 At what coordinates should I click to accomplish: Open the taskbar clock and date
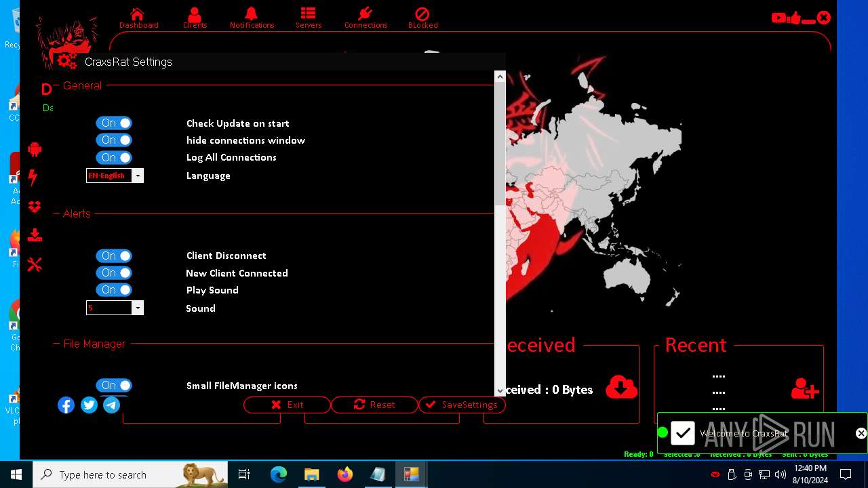pyautogui.click(x=810, y=474)
